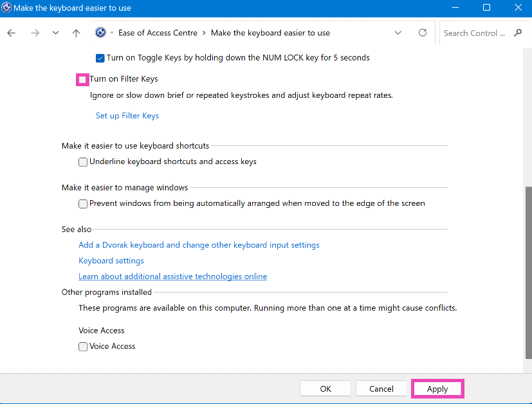This screenshot has height=404, width=532.
Task: Open the recent locations chevron
Action: [55, 33]
